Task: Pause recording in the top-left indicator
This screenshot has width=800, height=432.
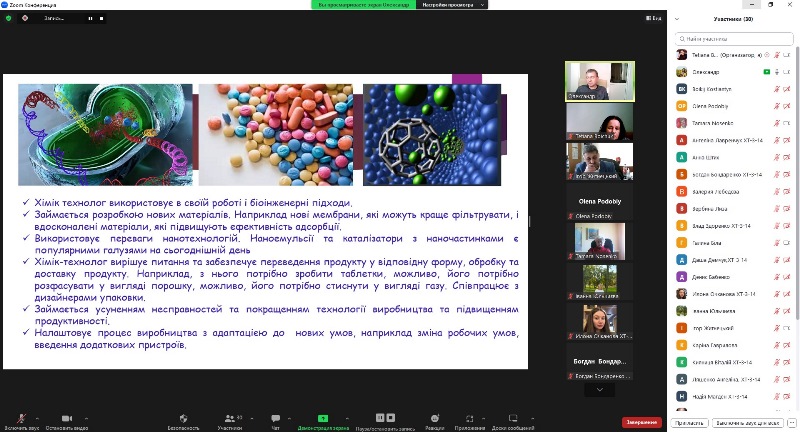Action: point(90,18)
